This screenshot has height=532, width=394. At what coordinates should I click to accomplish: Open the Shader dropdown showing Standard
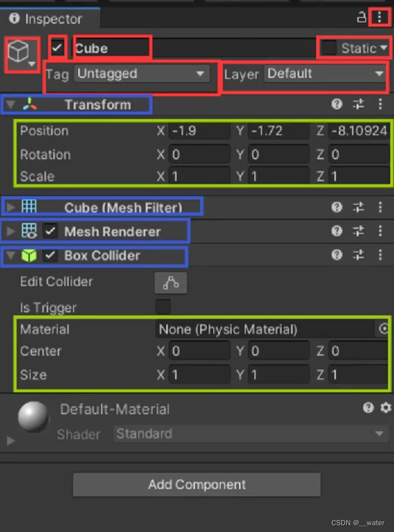point(250,434)
